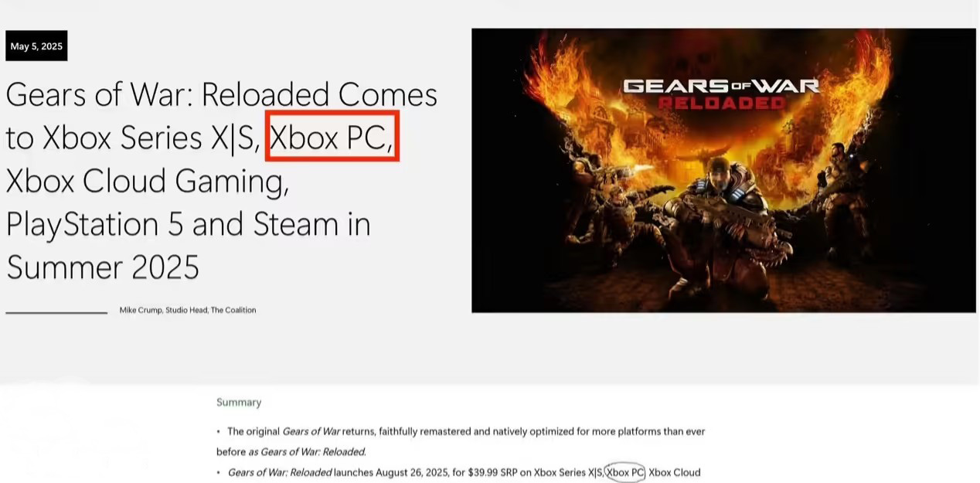Click "Xbox Cloud Gaming," in the headline
This screenshot has height=483, width=980.
point(148,181)
